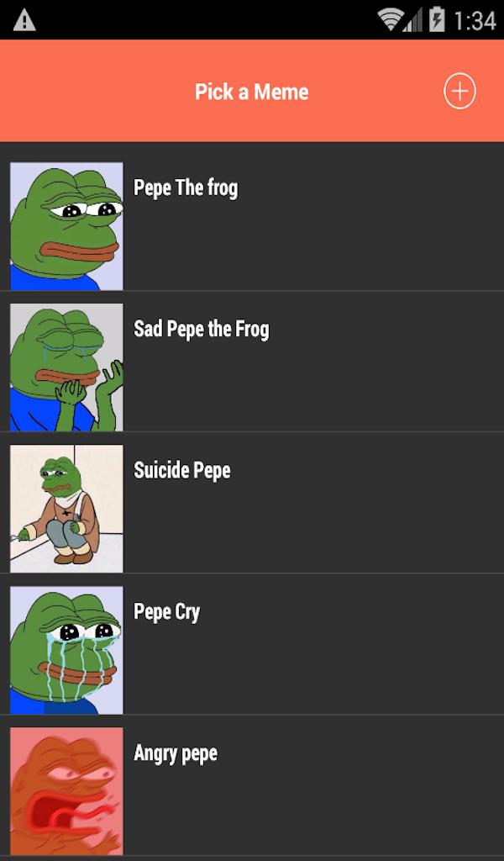Select the Pepe The frog thumbnail

(x=66, y=225)
